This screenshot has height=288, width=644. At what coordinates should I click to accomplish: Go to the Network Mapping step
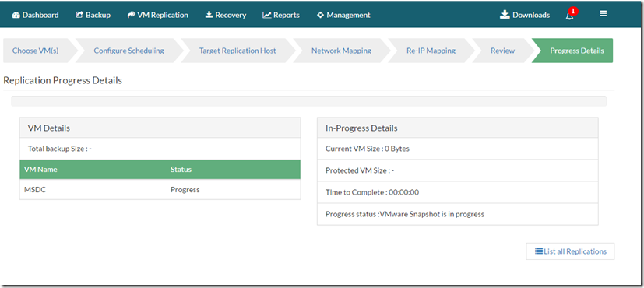[341, 51]
